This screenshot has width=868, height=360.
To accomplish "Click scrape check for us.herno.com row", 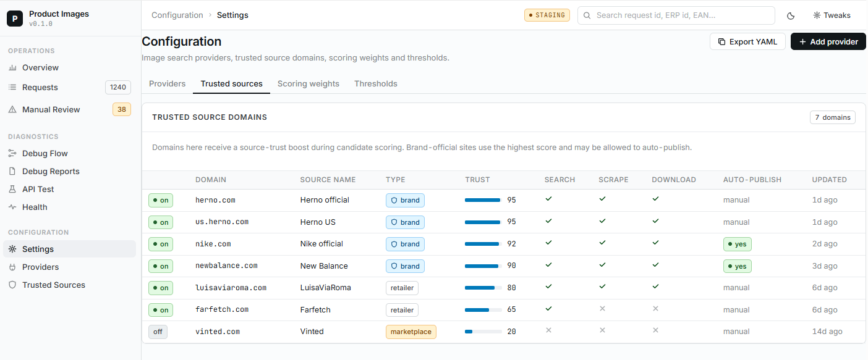I will coord(602,221).
